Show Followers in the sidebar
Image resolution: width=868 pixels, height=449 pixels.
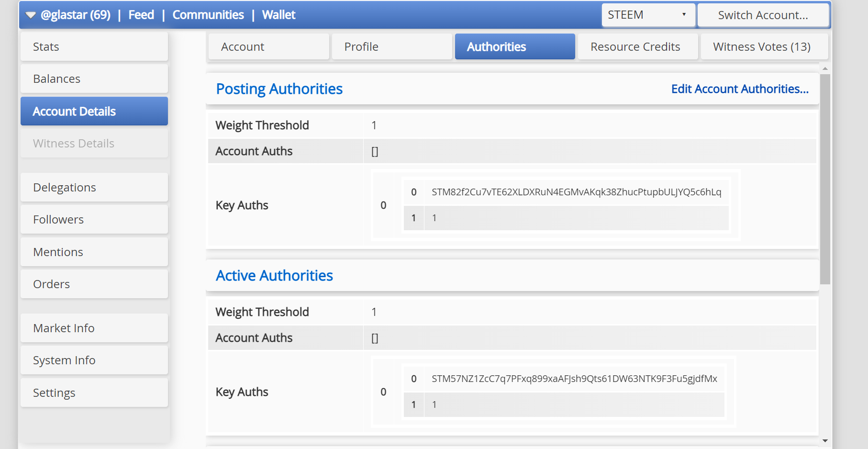[94, 220]
